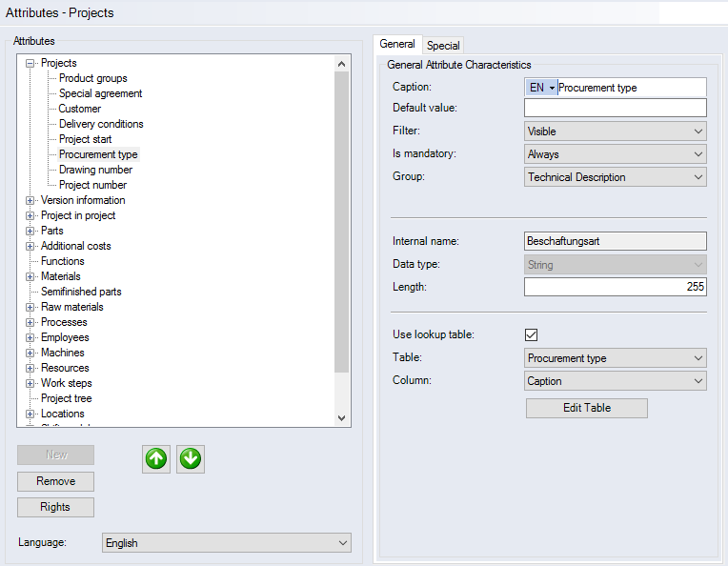Uncheck the Use lookup table checkbox
Viewport: 728px width, 566px height.
click(x=532, y=335)
